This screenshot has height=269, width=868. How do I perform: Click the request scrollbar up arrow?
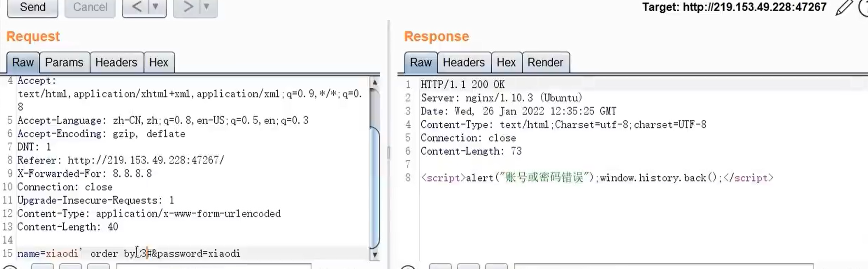375,82
